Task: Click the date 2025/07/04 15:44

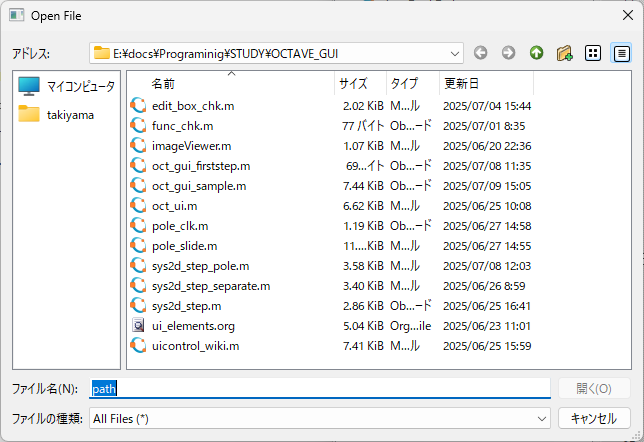Action: point(487,106)
